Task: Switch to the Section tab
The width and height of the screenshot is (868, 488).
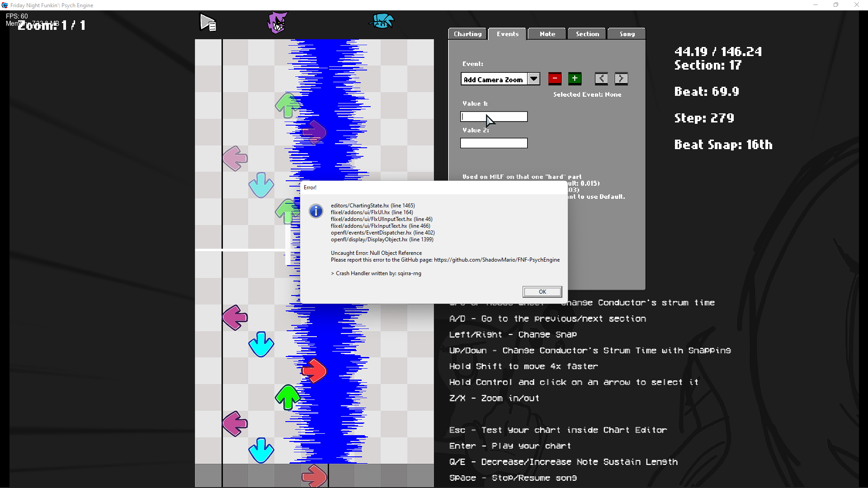Action: click(x=586, y=33)
